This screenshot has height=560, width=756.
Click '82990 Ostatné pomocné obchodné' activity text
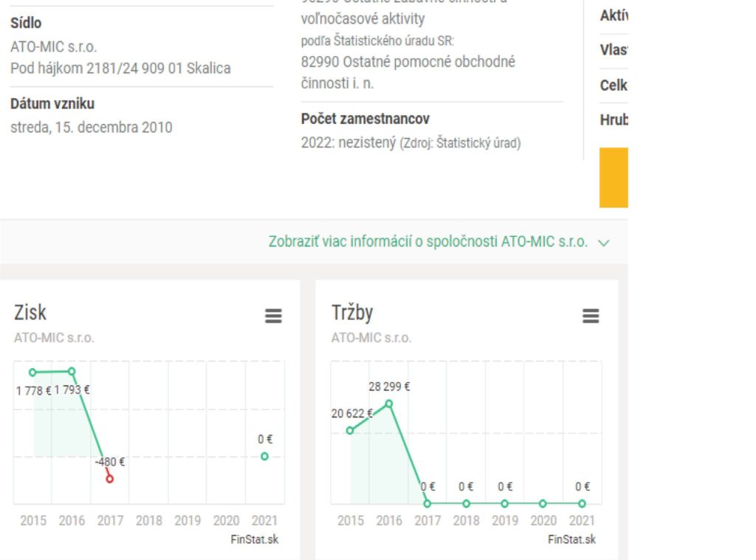tap(408, 62)
